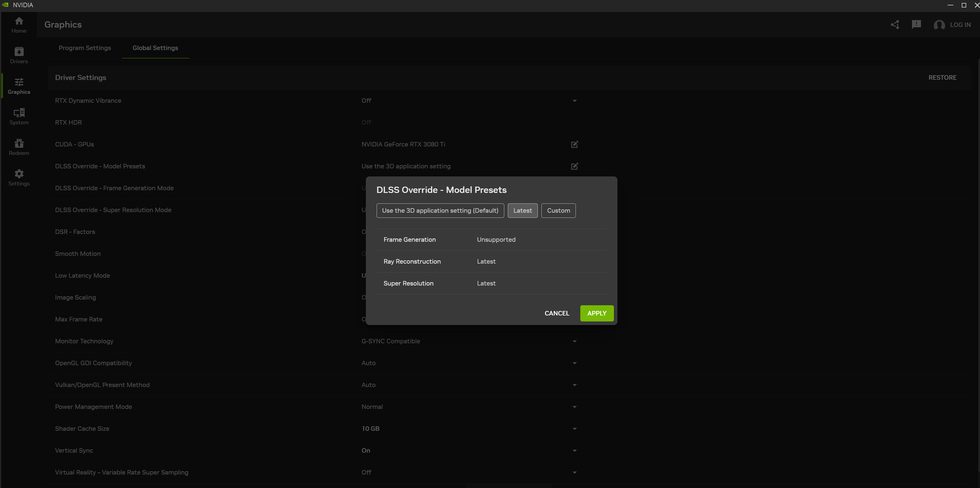
Task: Switch to the Program Settings tab
Action: (x=85, y=48)
